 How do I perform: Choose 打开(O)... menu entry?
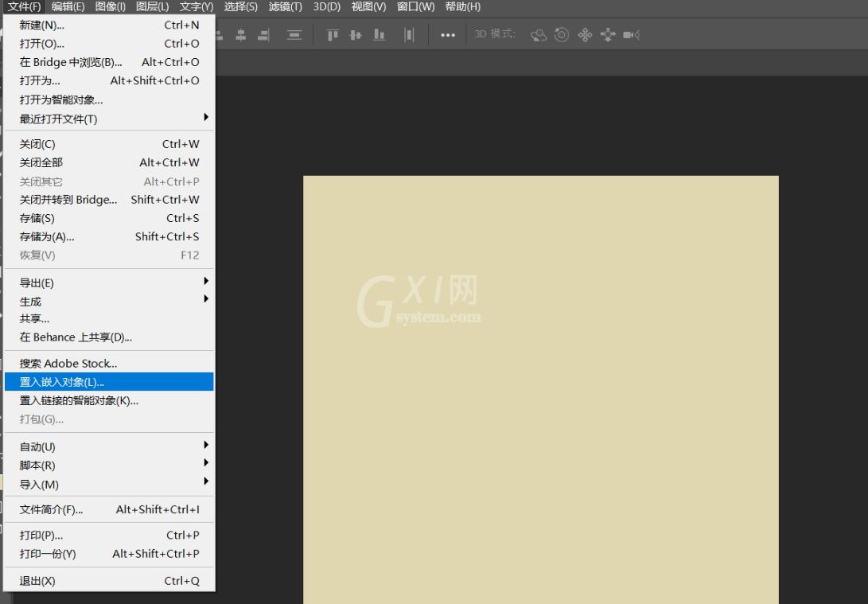tap(109, 44)
